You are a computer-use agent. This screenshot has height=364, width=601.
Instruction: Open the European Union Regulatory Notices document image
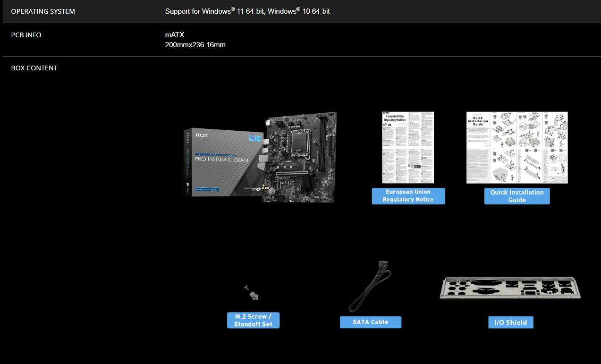coord(408,147)
